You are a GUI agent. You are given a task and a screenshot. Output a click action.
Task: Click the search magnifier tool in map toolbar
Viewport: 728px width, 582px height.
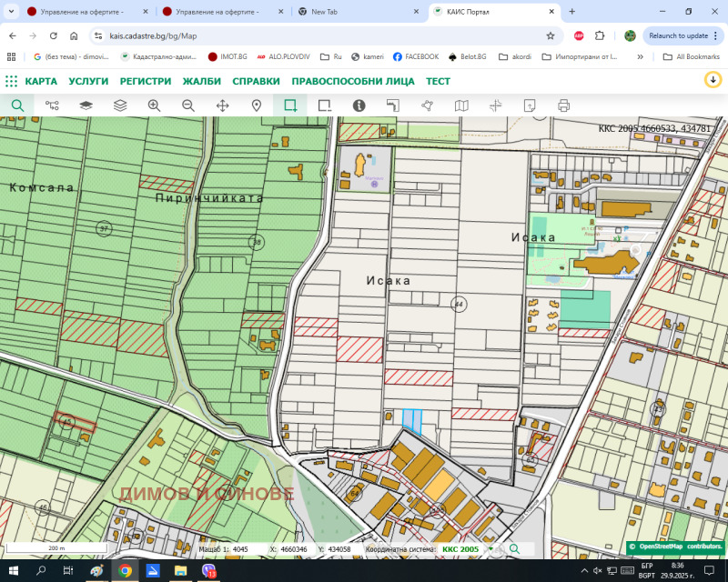coord(16,105)
